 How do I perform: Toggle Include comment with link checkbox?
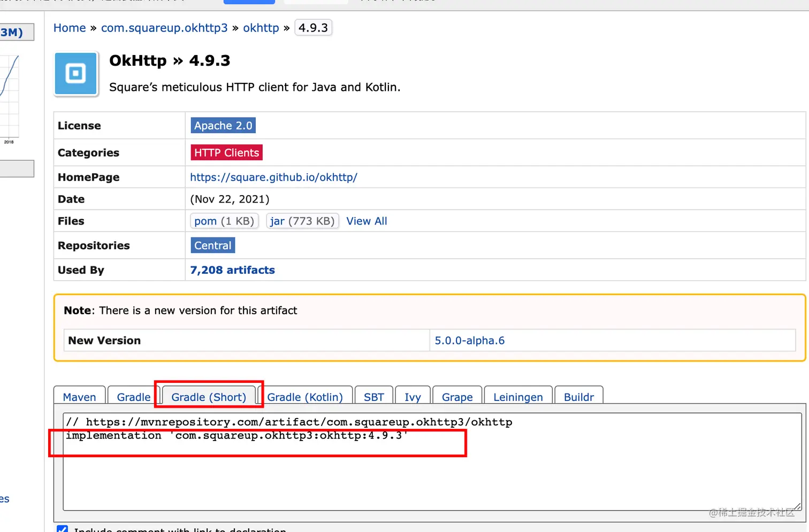[x=63, y=529]
